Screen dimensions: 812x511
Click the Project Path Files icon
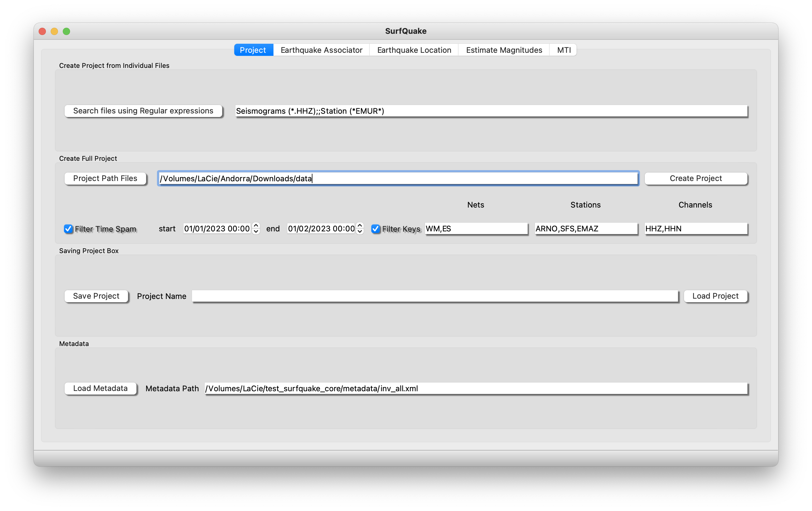pos(105,178)
